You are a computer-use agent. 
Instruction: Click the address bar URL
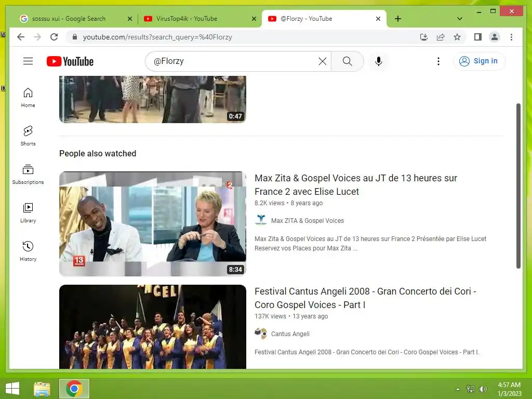[x=157, y=37]
